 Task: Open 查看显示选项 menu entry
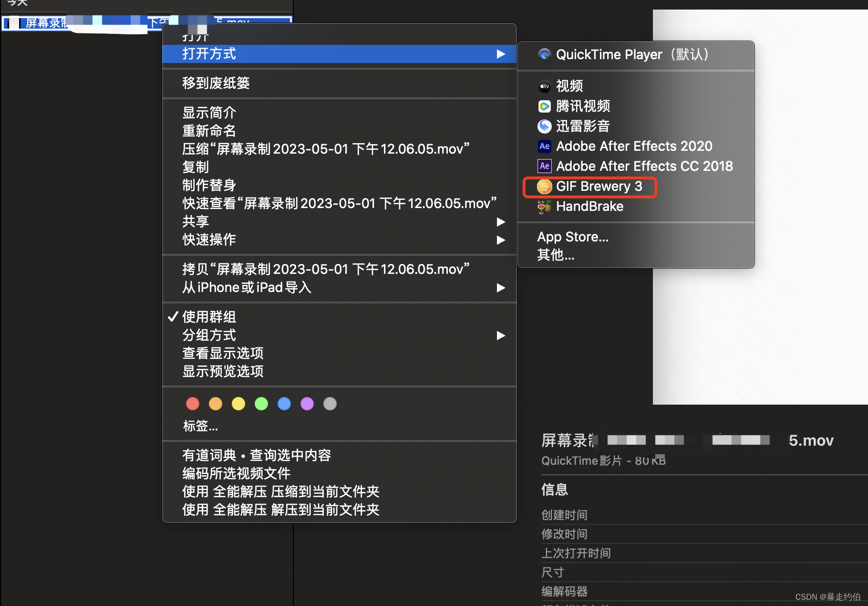[340, 353]
